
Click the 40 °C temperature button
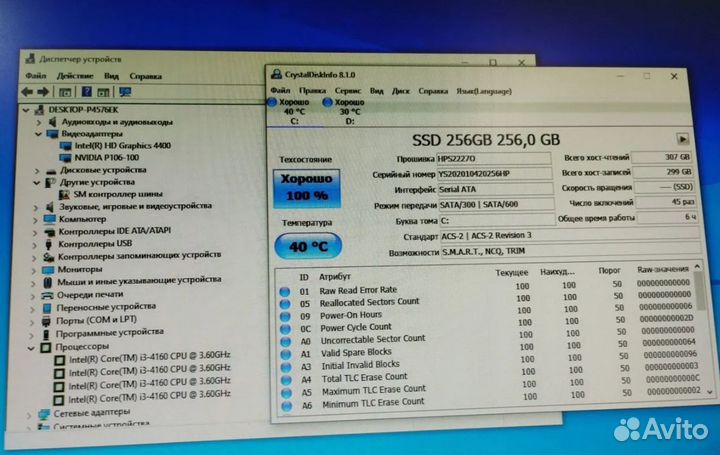click(308, 246)
